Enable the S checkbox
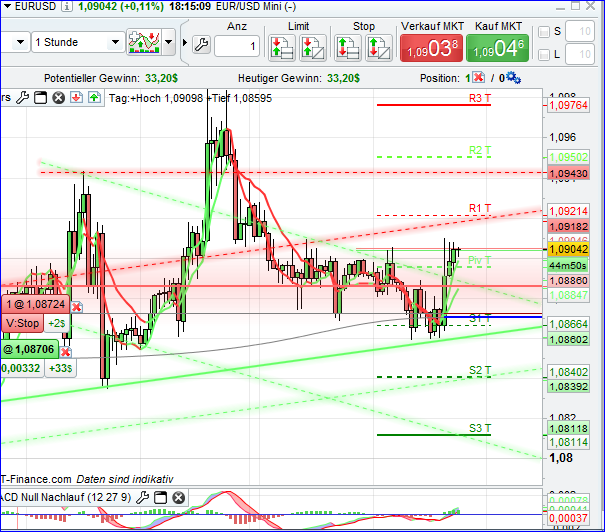Image resolution: width=605 pixels, height=532 pixels. coord(544,32)
